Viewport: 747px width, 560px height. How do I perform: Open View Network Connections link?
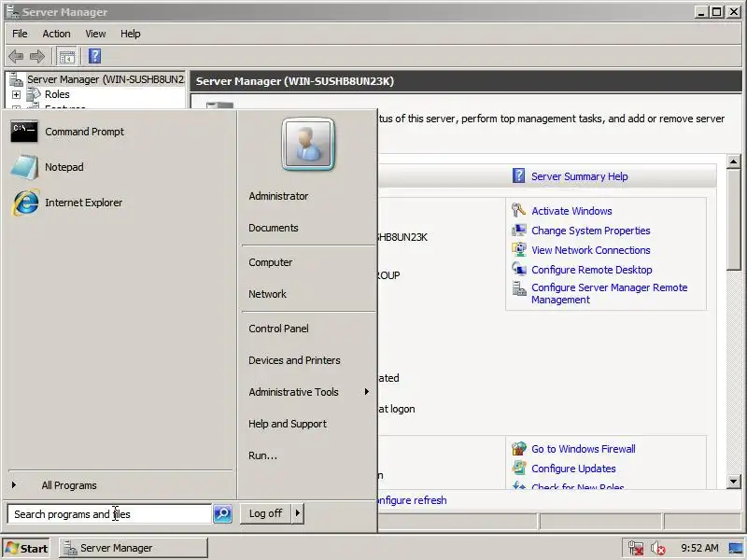591,250
